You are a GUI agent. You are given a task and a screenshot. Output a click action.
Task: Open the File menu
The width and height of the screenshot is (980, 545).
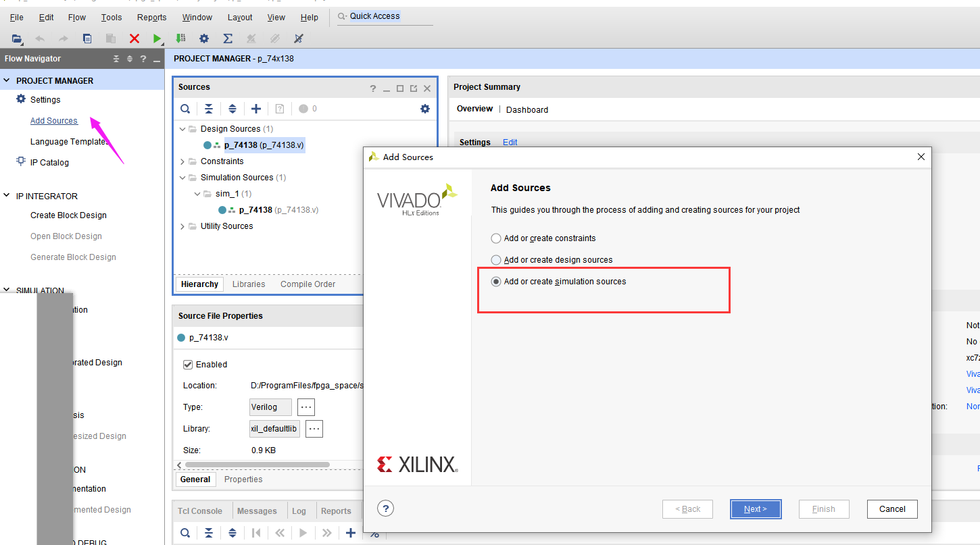17,18
